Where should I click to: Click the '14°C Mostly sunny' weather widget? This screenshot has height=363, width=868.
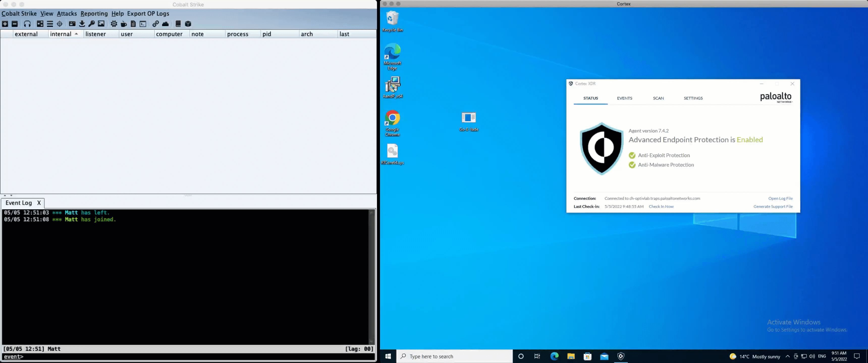coord(755,356)
